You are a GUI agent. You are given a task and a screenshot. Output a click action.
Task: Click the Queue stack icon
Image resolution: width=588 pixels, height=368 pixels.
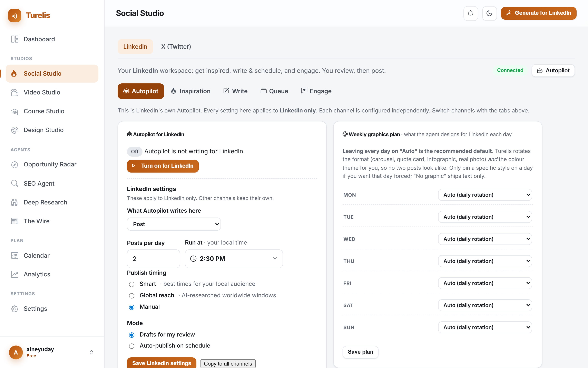(x=263, y=91)
